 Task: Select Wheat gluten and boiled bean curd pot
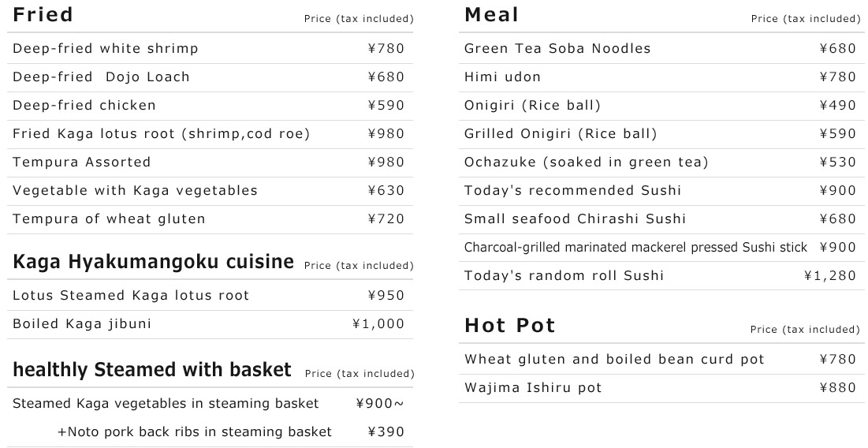[614, 360]
